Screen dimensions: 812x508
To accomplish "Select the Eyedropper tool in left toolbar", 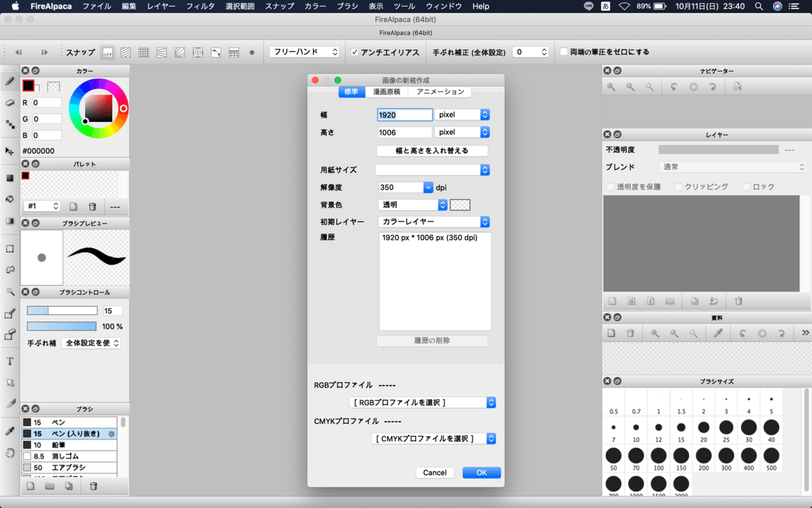I will [10, 431].
